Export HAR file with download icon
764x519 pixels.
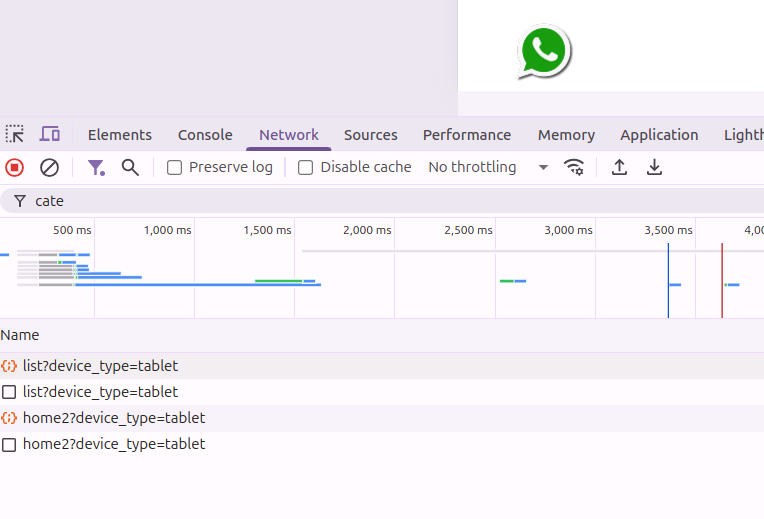pyautogui.click(x=654, y=167)
